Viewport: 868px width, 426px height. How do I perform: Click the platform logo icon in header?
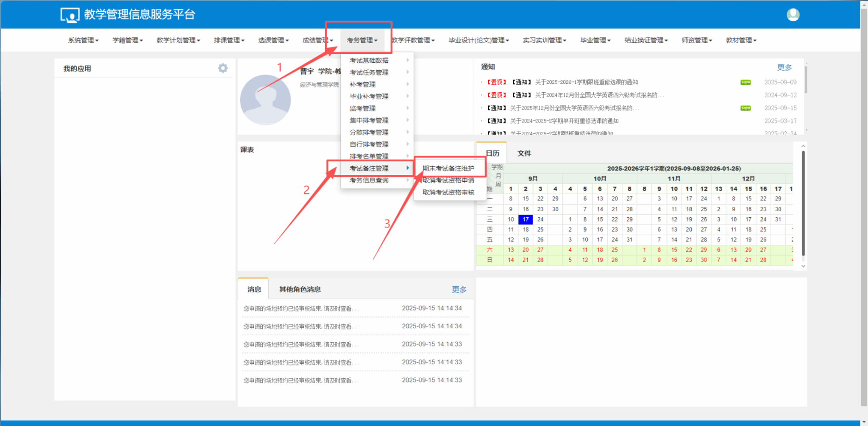tap(70, 15)
